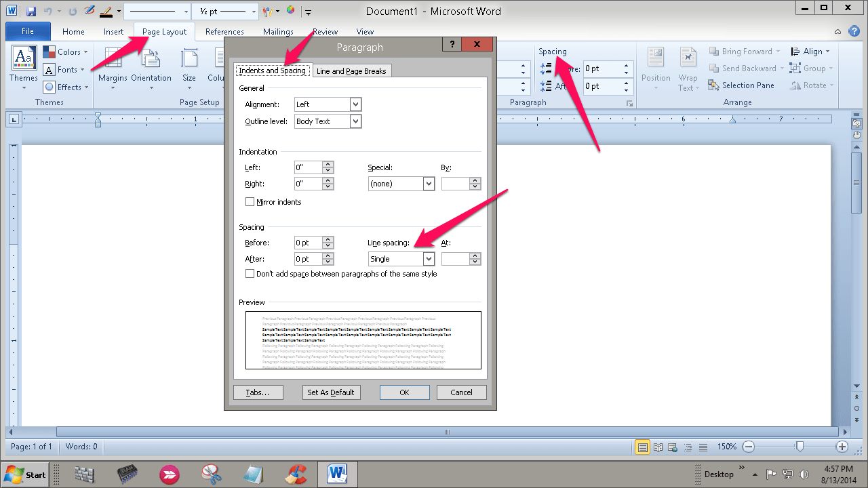Screen dimensions: 868x488
Task: Click the Word Help icon beside ribbon minimize
Action: (855, 31)
